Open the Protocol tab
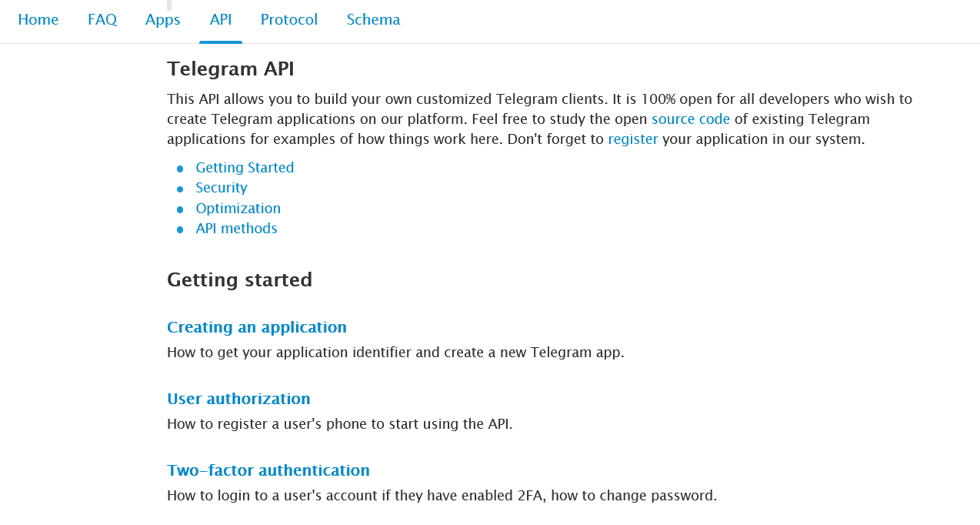This screenshot has height=525, width=980. [x=289, y=20]
